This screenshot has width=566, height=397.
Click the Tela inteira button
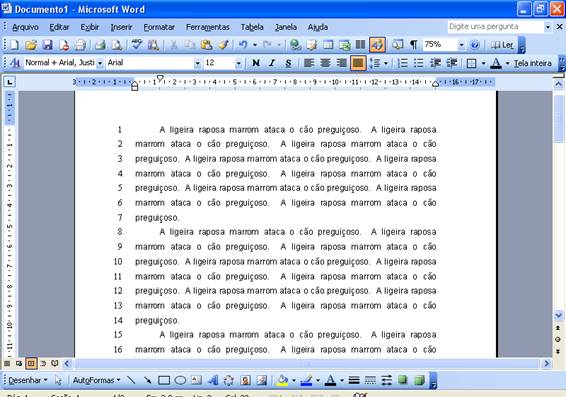coord(533,63)
